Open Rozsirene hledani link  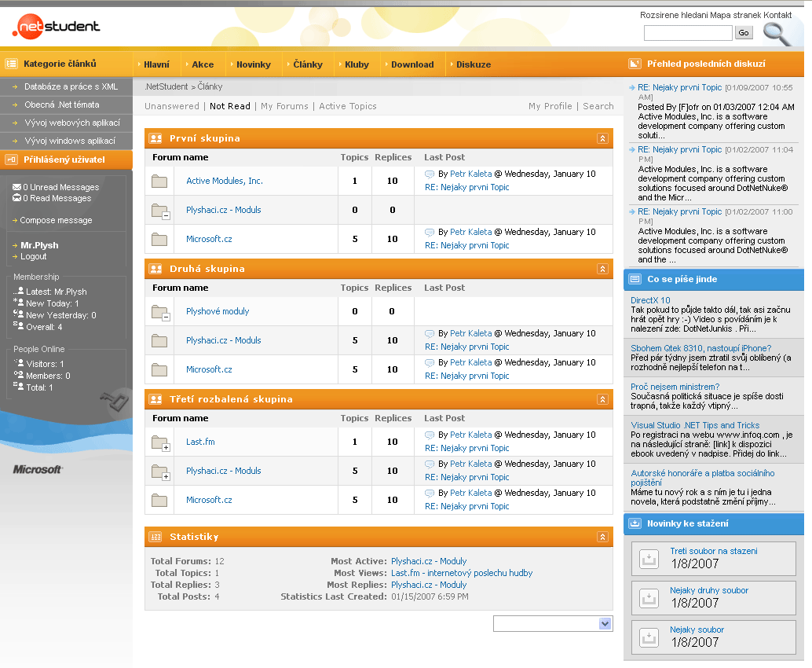(674, 15)
